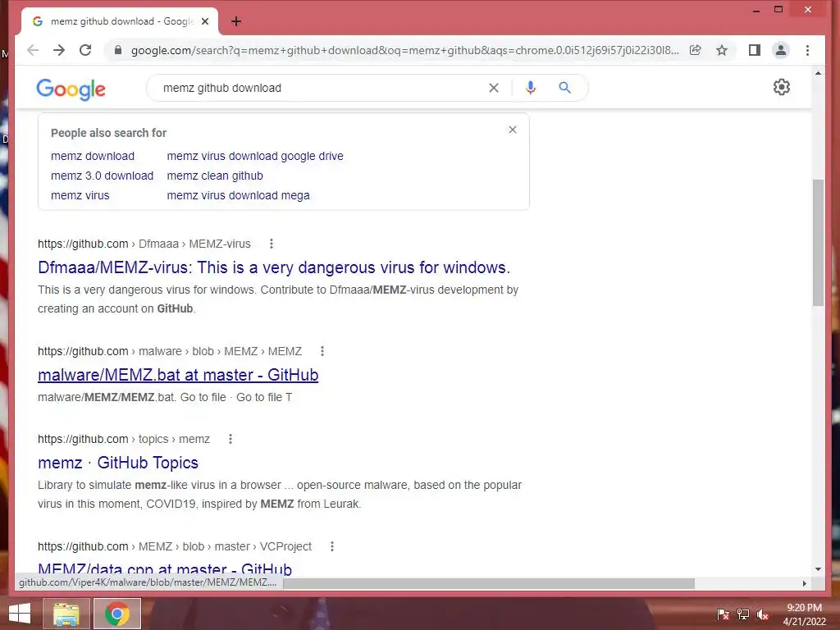Open options for the topics memz result

[231, 440]
